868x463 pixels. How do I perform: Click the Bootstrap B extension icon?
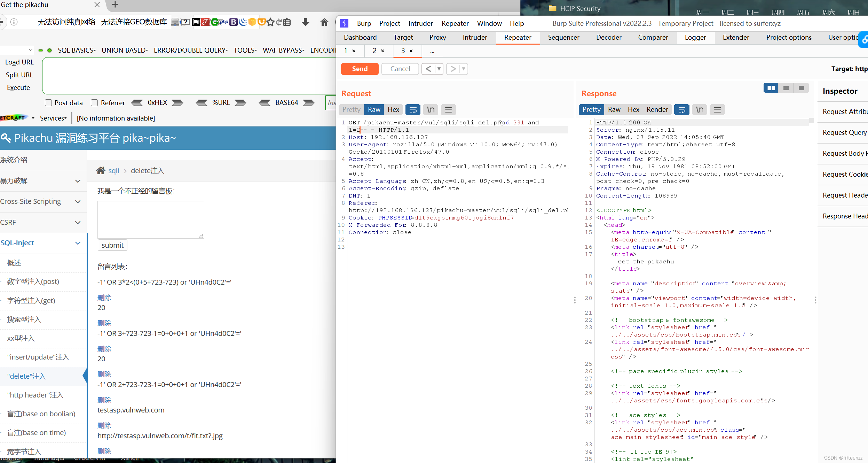tap(234, 22)
